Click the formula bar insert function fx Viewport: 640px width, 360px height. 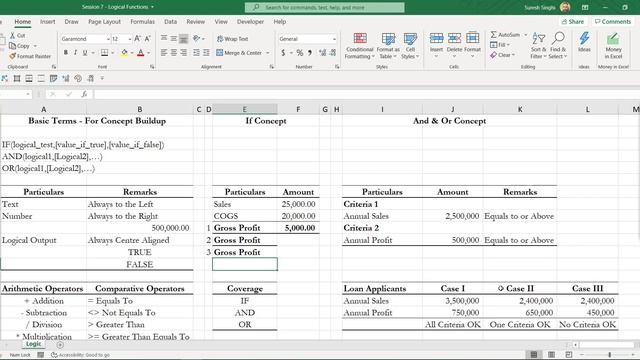pos(84,94)
